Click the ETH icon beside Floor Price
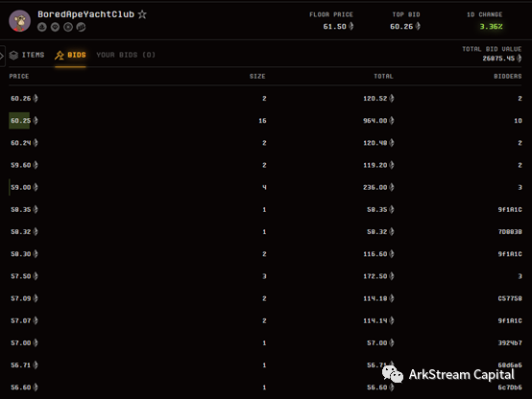532x399 pixels. coord(351,26)
